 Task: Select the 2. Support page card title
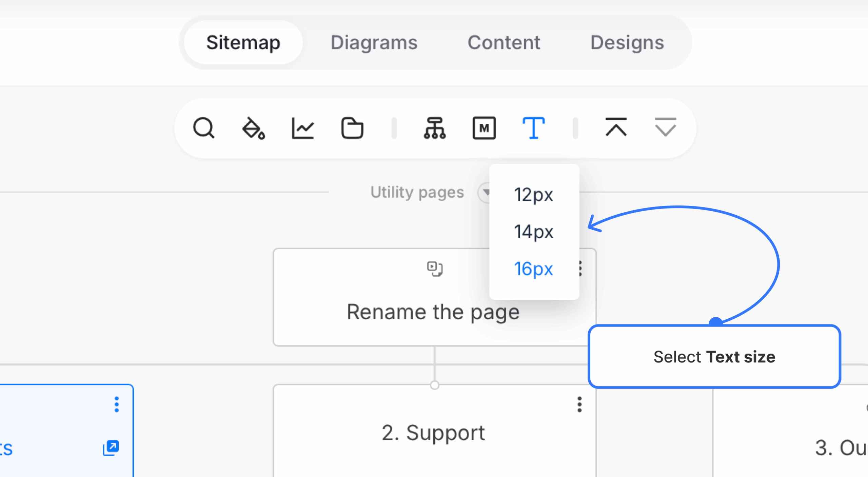click(433, 433)
